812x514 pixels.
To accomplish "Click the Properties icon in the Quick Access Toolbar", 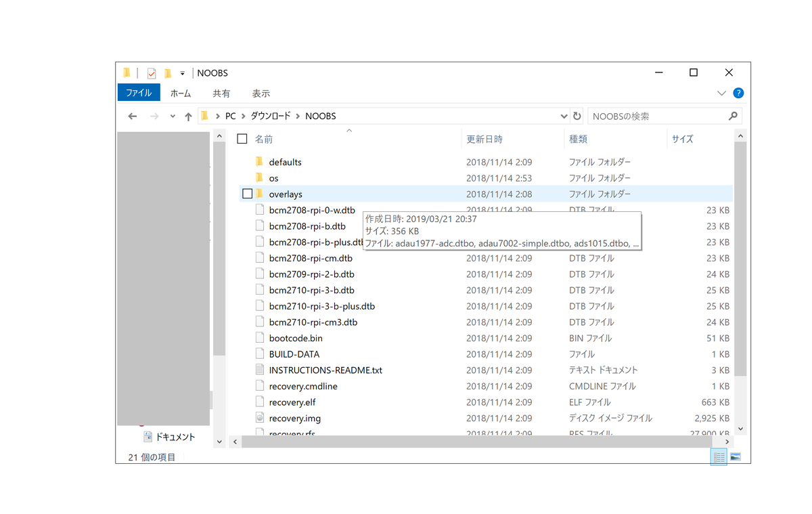I will click(151, 72).
